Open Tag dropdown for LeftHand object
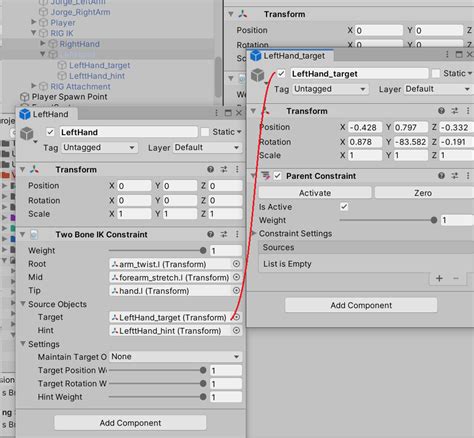 (99, 147)
